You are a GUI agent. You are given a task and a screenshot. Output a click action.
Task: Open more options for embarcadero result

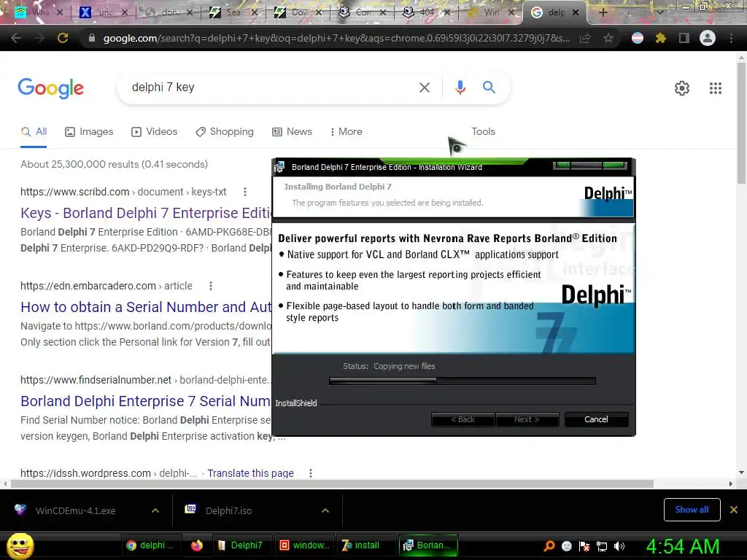(x=211, y=286)
